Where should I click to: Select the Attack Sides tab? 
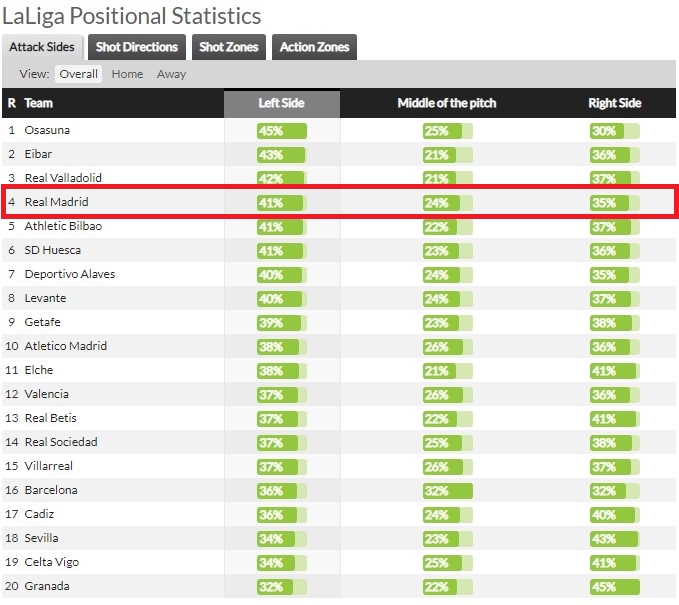coord(42,47)
